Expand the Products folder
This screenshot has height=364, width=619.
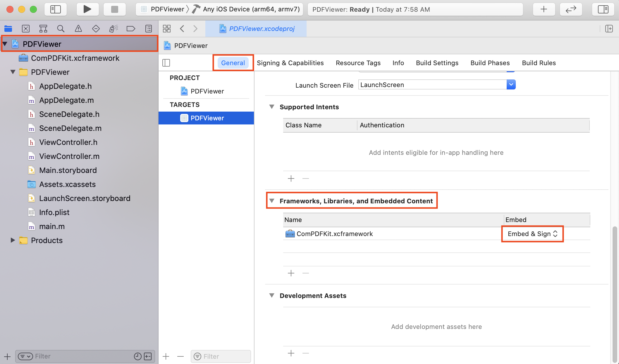pos(13,240)
